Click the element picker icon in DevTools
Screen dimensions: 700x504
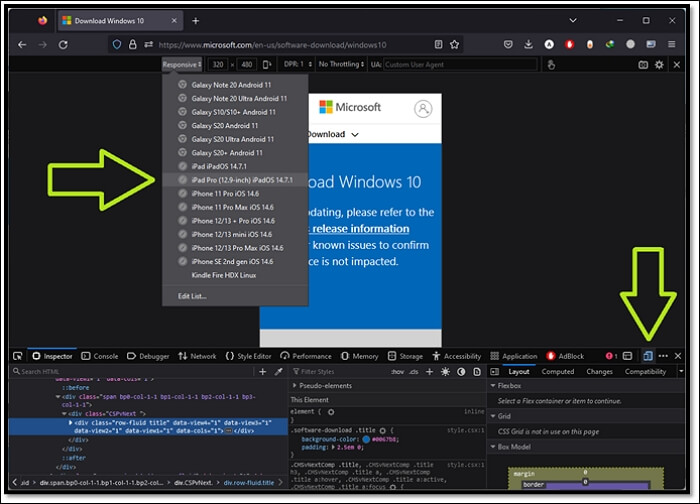[x=19, y=356]
